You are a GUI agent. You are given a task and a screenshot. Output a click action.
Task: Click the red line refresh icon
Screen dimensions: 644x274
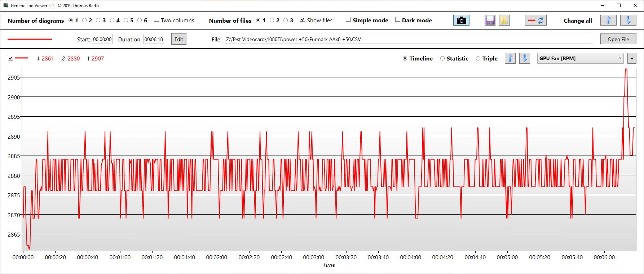tap(535, 21)
